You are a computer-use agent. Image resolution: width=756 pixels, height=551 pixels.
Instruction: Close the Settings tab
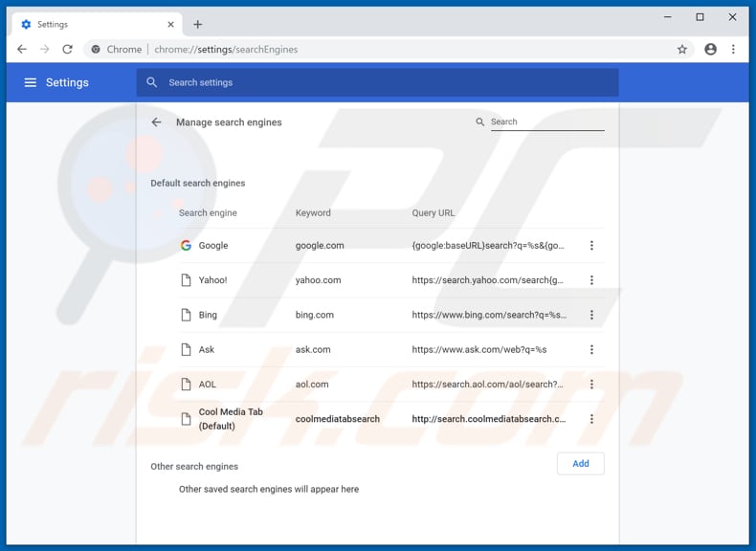click(x=170, y=25)
